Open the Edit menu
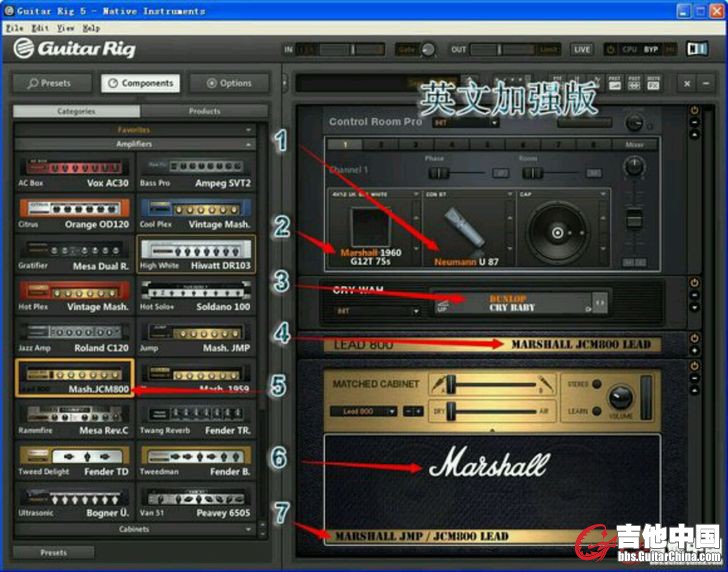Image resolution: width=728 pixels, height=572 pixels. [x=40, y=28]
